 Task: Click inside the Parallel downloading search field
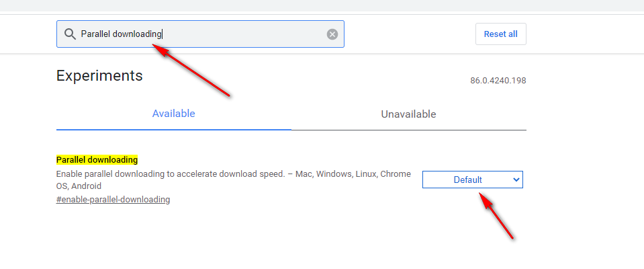(x=200, y=34)
